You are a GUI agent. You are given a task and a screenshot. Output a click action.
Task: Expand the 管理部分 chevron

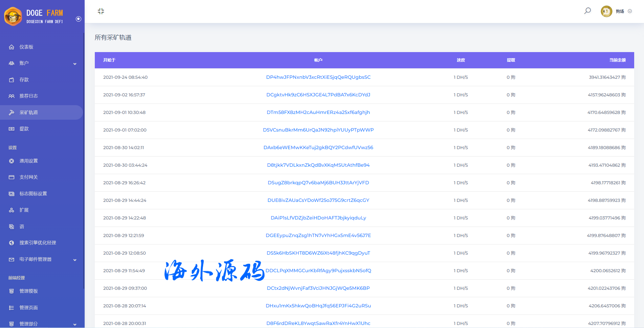(75, 324)
